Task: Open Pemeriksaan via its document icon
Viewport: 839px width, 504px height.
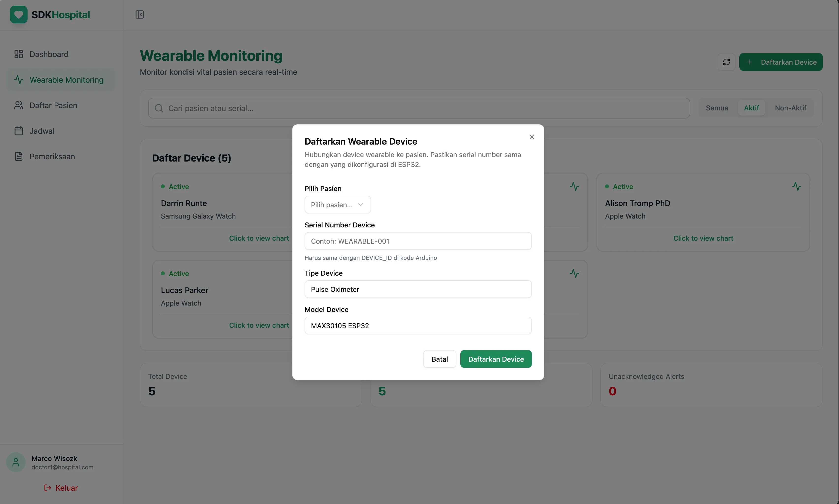Action: coord(19,156)
